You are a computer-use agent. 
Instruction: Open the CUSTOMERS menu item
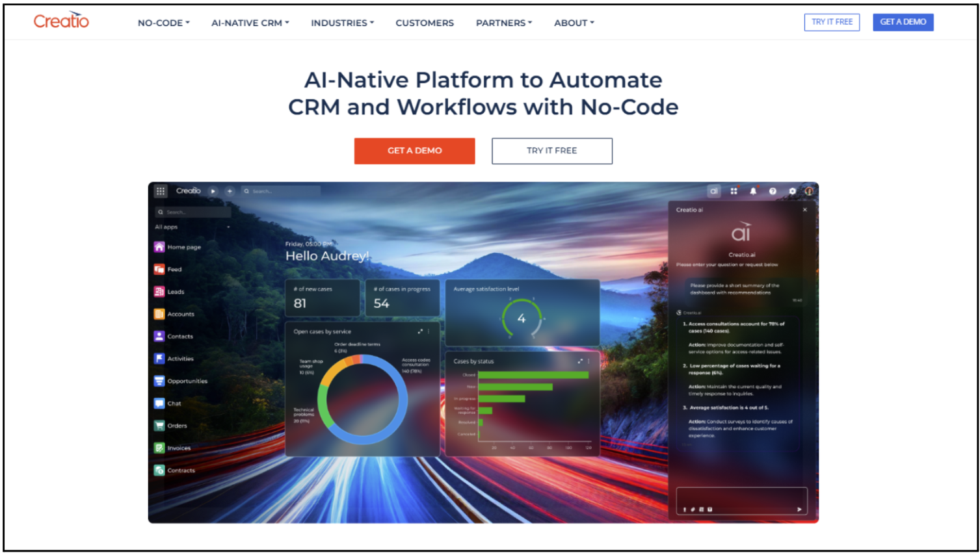[x=425, y=23]
